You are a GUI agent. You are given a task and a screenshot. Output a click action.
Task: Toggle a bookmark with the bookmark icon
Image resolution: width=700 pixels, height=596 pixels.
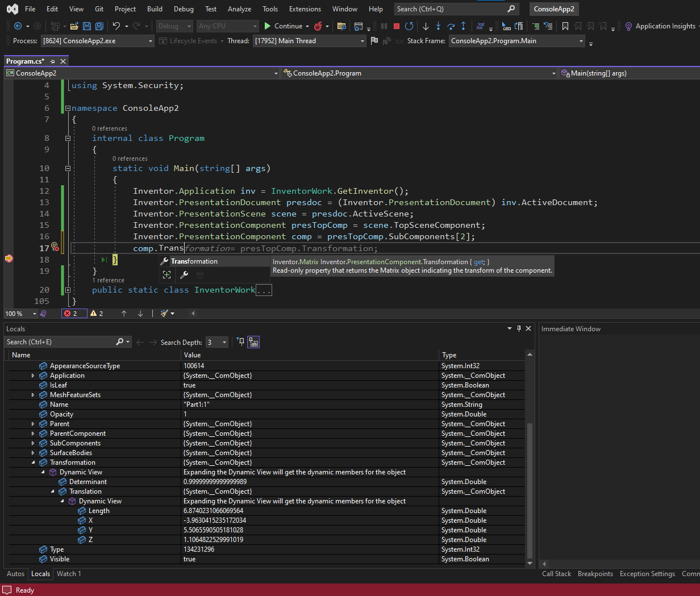tap(565, 26)
